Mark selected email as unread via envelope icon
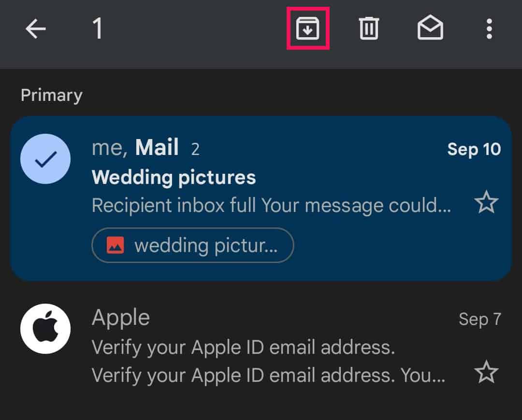 [x=430, y=28]
